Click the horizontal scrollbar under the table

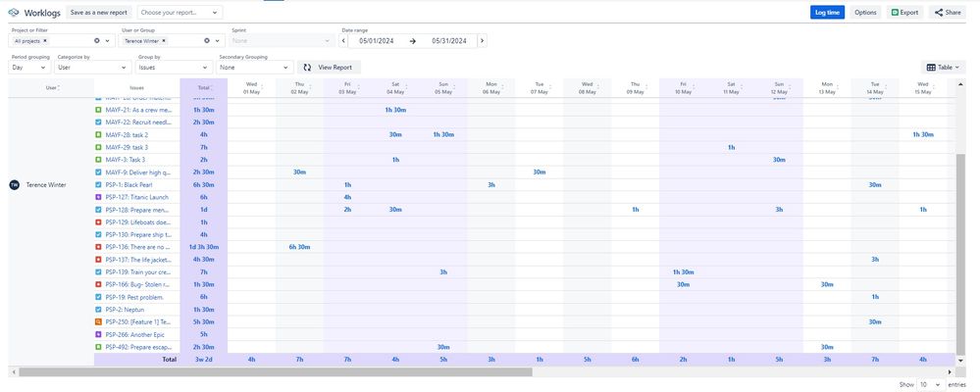275,372
